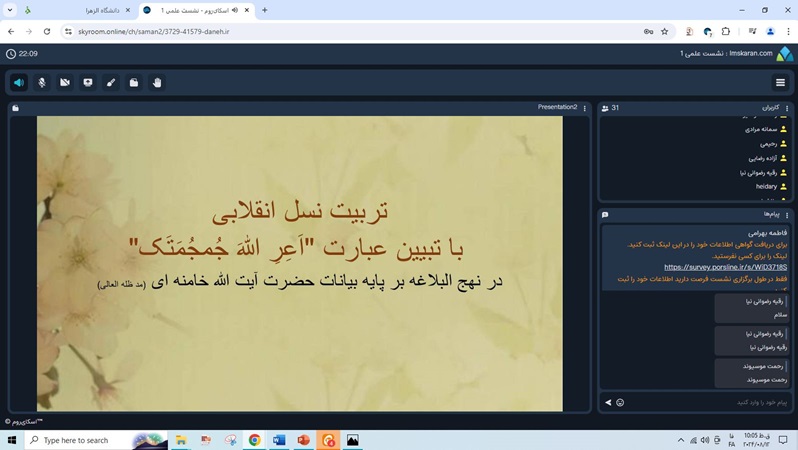Open Word from the taskbar
Image resolution: width=798 pixels, height=450 pixels.
pyautogui.click(x=279, y=440)
